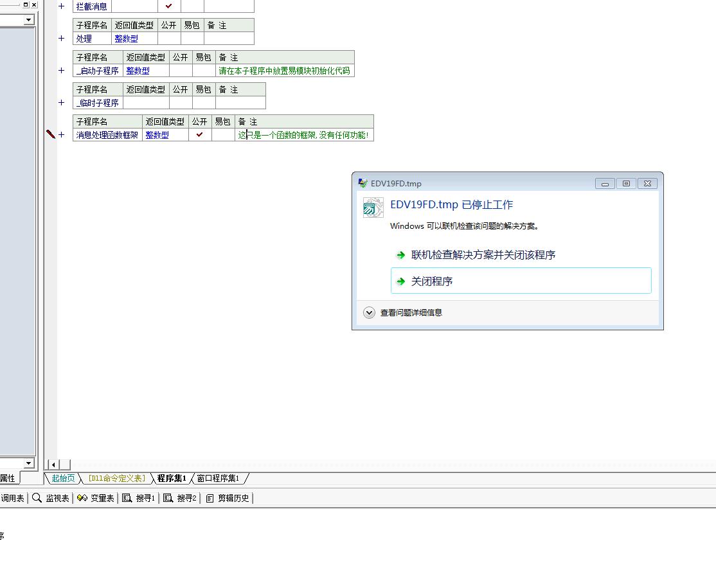Toggle the 易包 cell for _启动子程序
This screenshot has width=716, height=588.
[204, 70]
